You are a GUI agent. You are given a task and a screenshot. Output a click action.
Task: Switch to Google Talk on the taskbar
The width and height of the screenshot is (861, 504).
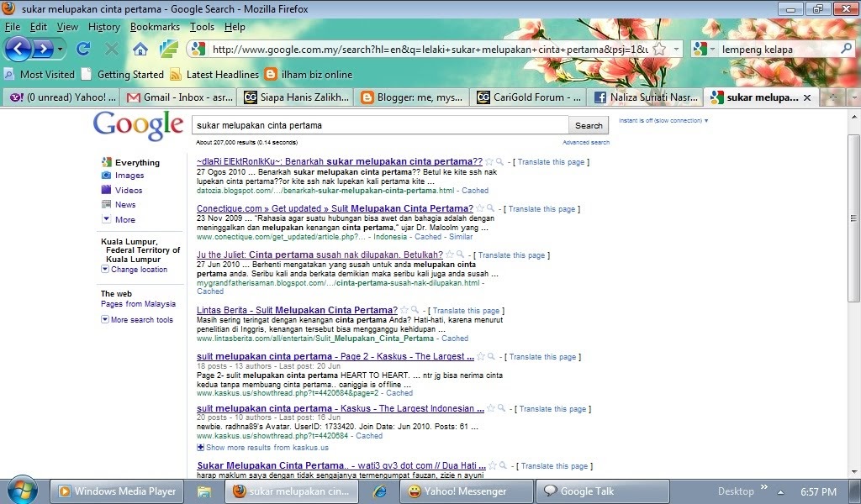pos(602,491)
